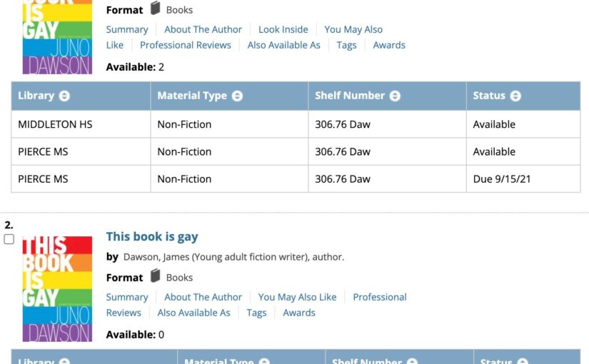Viewport: 589px width, 364px height.
Task: Click sort icon in second table's Library column
Action: 64,361
